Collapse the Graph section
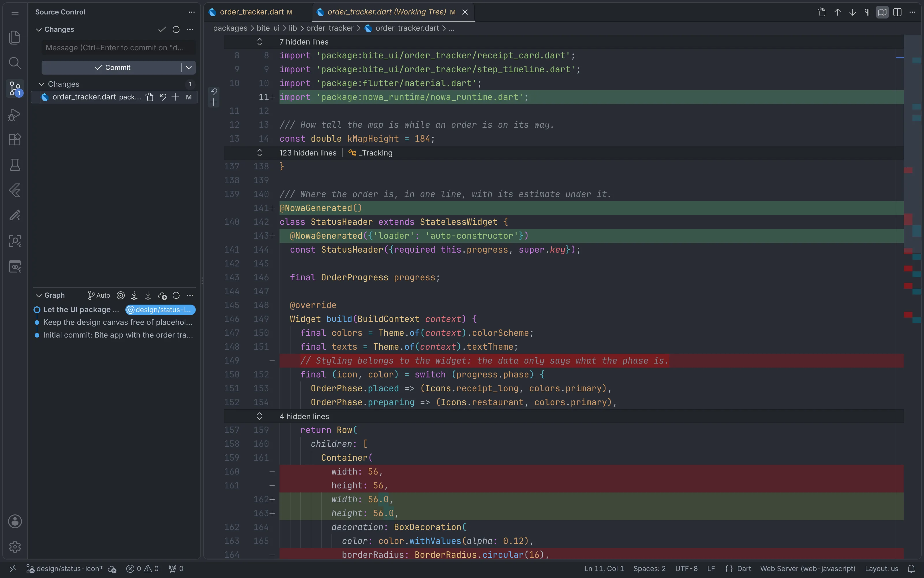 (x=39, y=295)
